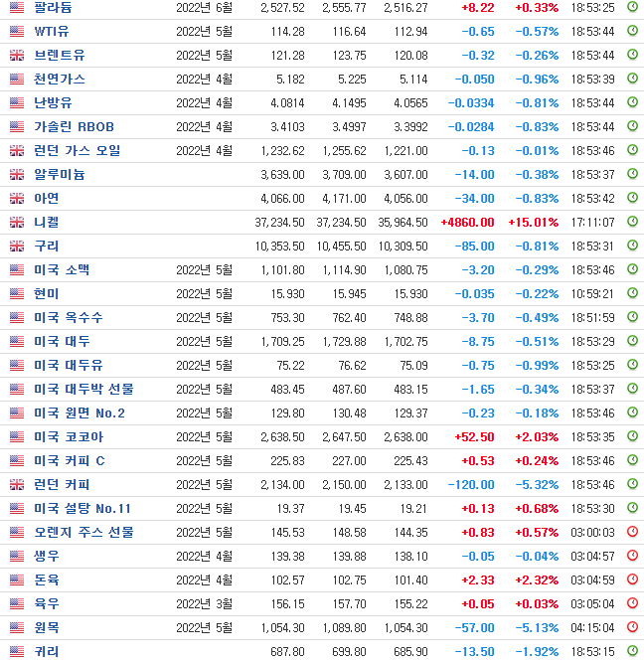Open the 생우 commodity link

pos(47,556)
